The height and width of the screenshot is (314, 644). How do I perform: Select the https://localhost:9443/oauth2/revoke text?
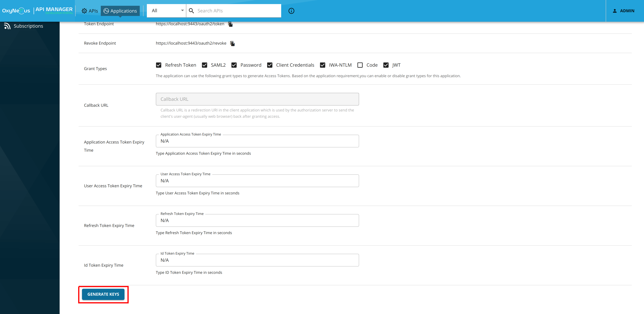coord(191,43)
